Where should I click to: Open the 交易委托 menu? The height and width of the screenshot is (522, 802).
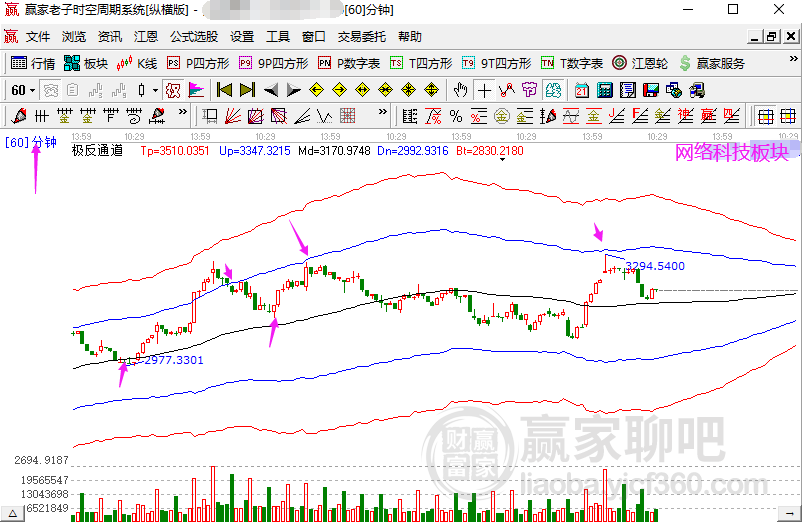click(x=362, y=37)
